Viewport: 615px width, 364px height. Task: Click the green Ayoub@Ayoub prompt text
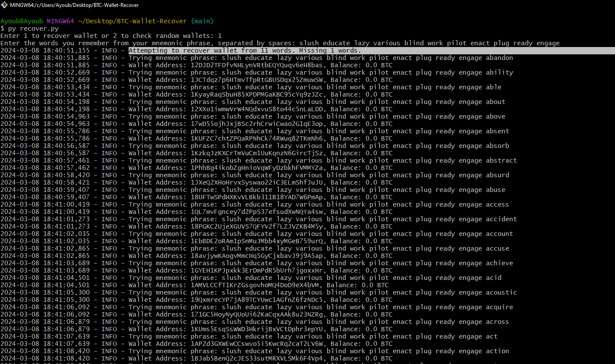[x=22, y=21]
